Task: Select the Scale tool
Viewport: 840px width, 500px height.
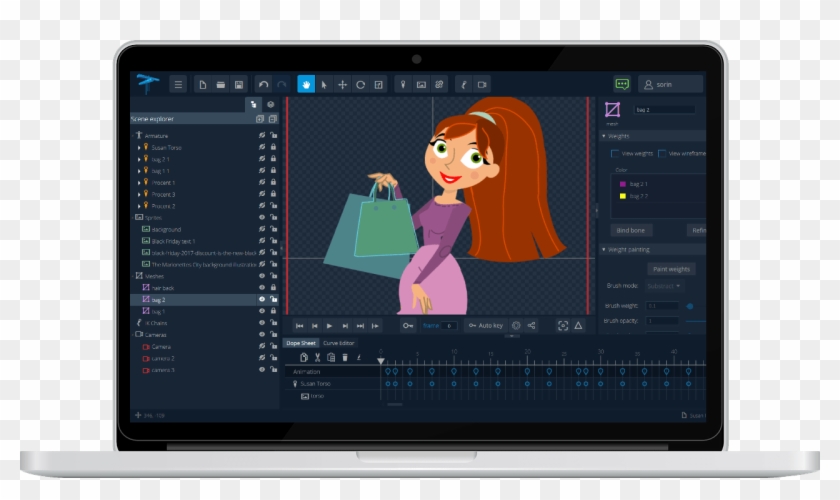Action: (378, 85)
